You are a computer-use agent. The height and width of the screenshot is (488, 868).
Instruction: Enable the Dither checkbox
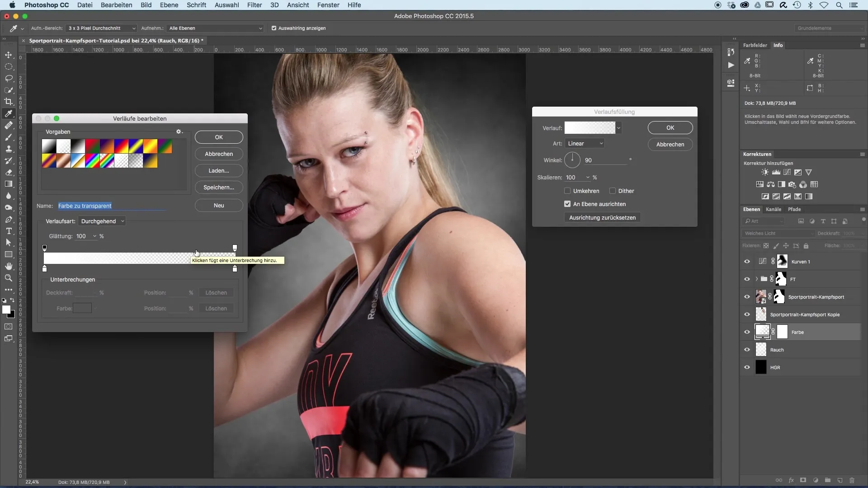[613, 191]
